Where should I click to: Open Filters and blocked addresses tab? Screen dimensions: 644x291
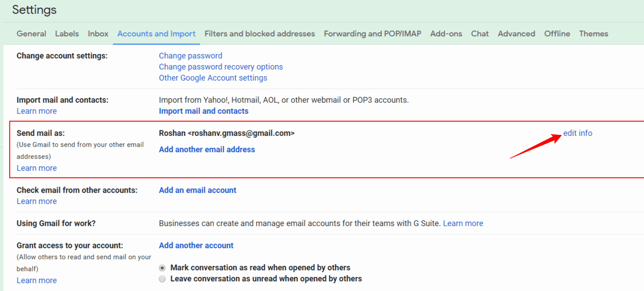click(x=259, y=34)
